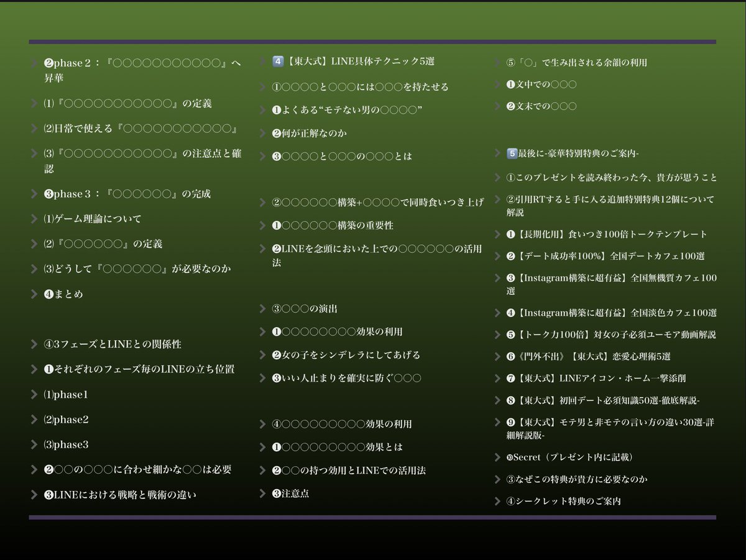This screenshot has width=746, height=560.
Task: Select the row starting '②引用RTすると手に入る'
Action: point(610,206)
